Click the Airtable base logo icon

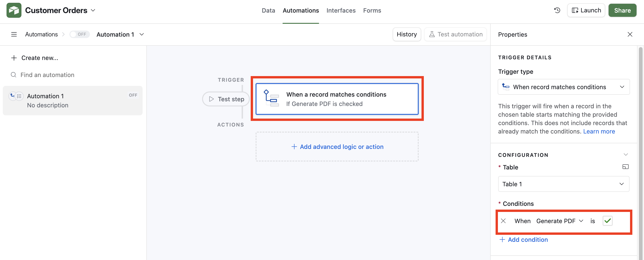14,10
